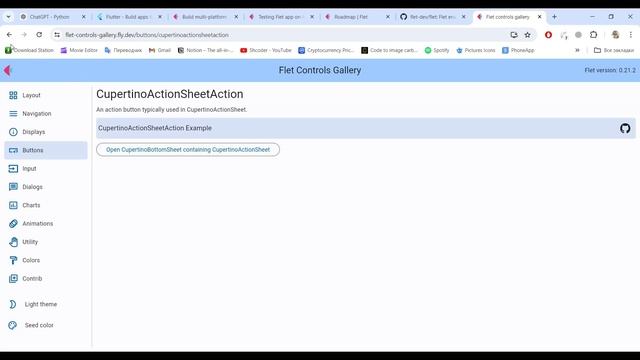Click the Animations icon
Screen dimensions: 640x360
pos(13,224)
